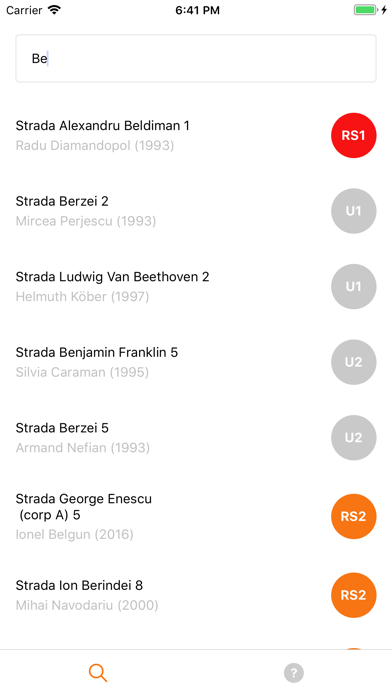
Task: Tap the orange RS2 badge for George Enescu
Action: click(353, 516)
